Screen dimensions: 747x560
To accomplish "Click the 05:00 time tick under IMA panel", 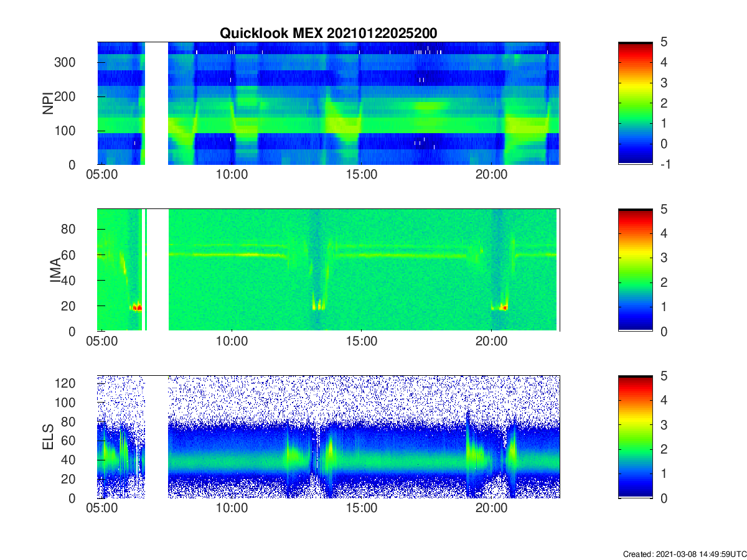I will 102,342.
